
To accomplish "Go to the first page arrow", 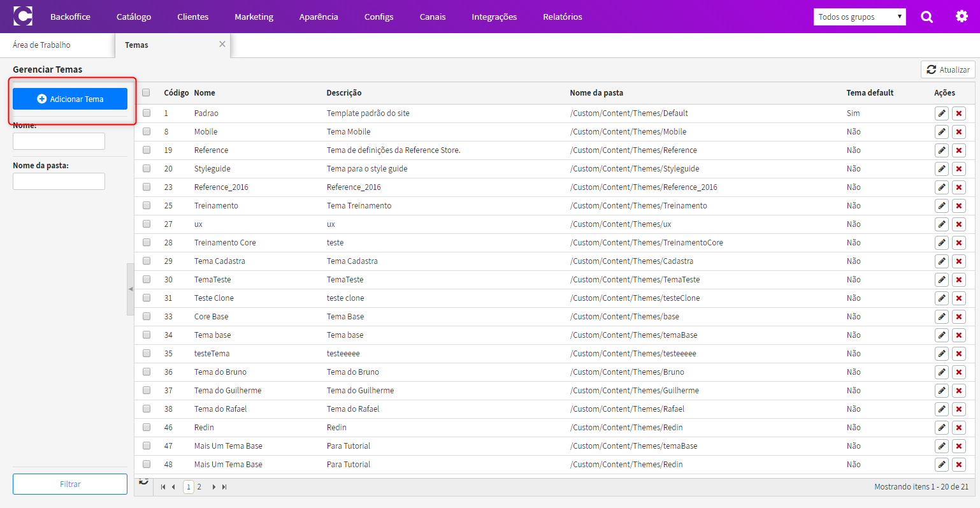I will [x=163, y=487].
